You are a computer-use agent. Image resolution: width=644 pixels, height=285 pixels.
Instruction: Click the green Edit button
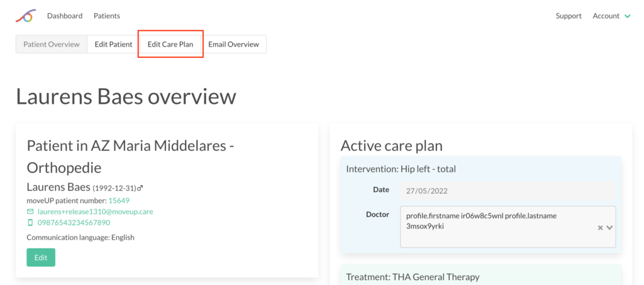(x=41, y=257)
